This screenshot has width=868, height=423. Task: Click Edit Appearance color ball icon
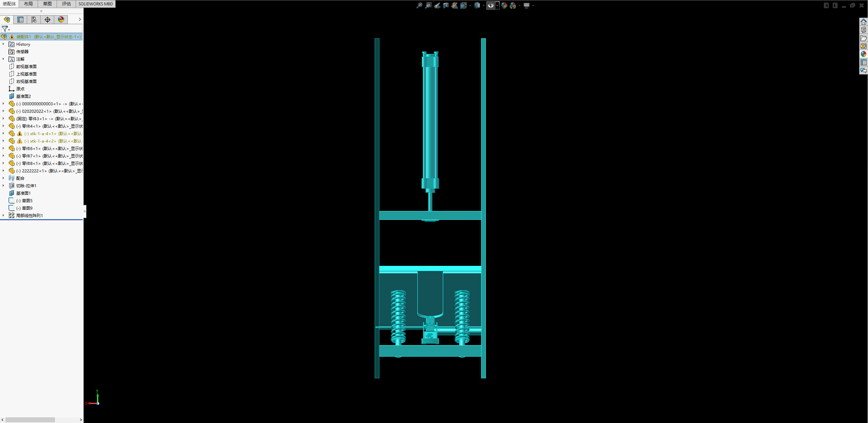pos(504,5)
